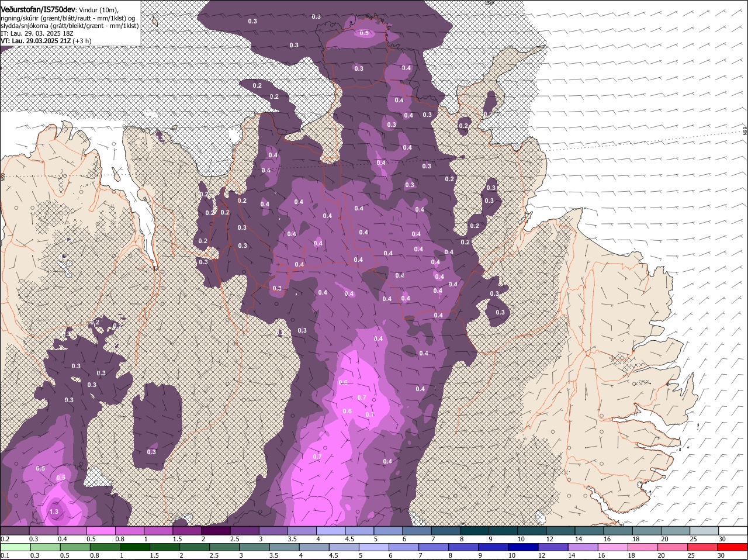Pick the lower legend swatch between 20 and 25

point(674,547)
